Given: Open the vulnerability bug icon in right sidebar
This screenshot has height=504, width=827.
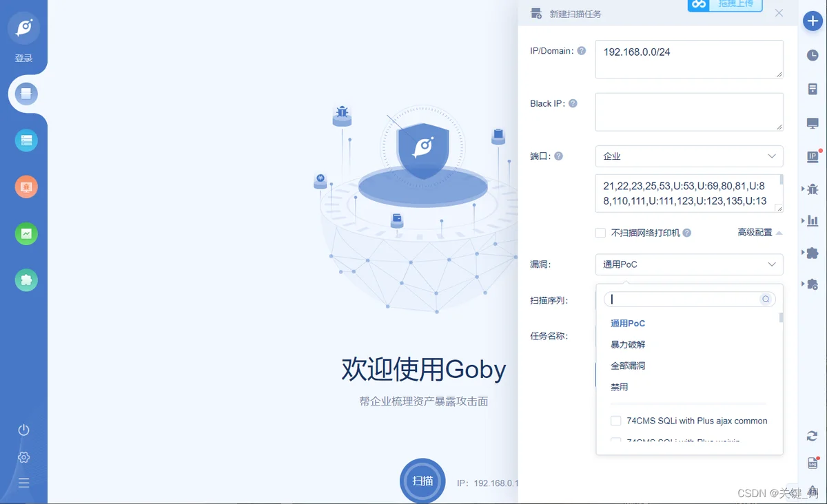Looking at the screenshot, I should pyautogui.click(x=813, y=189).
